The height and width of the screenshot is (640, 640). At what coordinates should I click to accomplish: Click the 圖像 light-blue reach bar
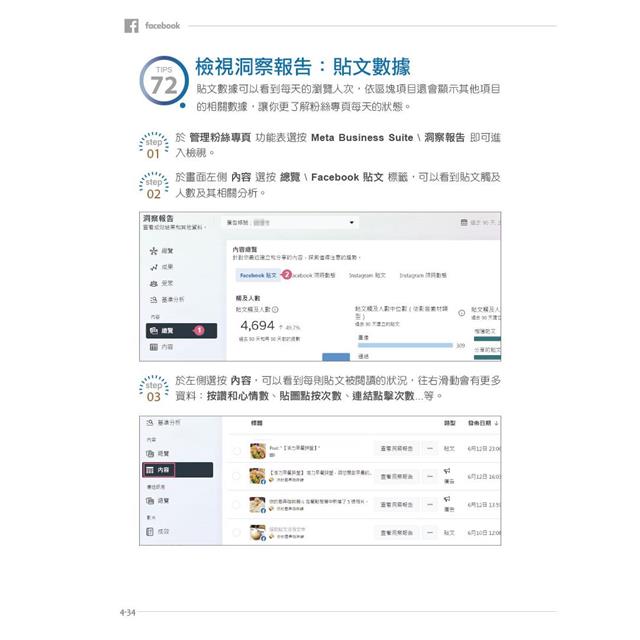[405, 345]
